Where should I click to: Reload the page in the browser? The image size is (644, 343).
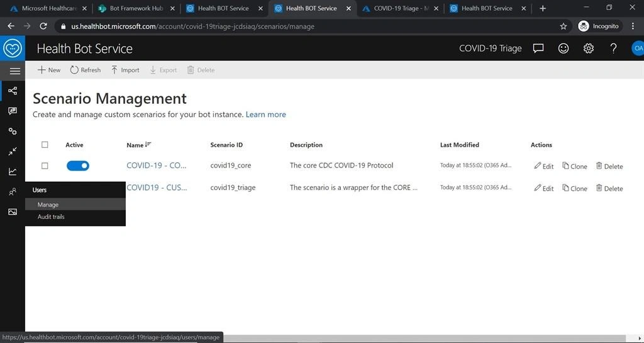click(43, 26)
